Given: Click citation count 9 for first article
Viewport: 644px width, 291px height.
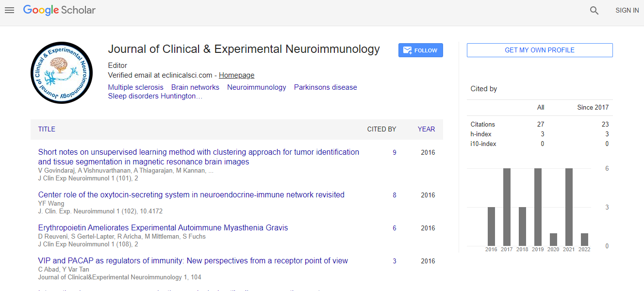Looking at the screenshot, I should click(395, 152).
